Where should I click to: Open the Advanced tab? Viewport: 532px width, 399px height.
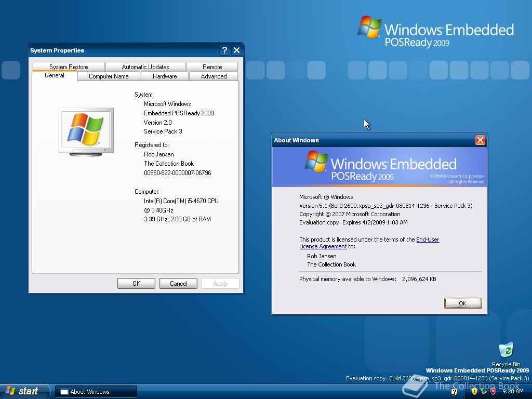214,76
